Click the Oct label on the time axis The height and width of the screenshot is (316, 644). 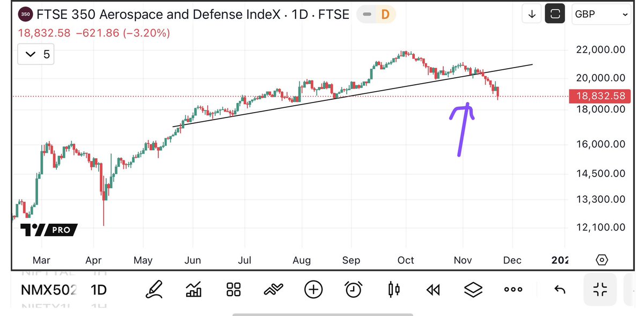(406, 260)
